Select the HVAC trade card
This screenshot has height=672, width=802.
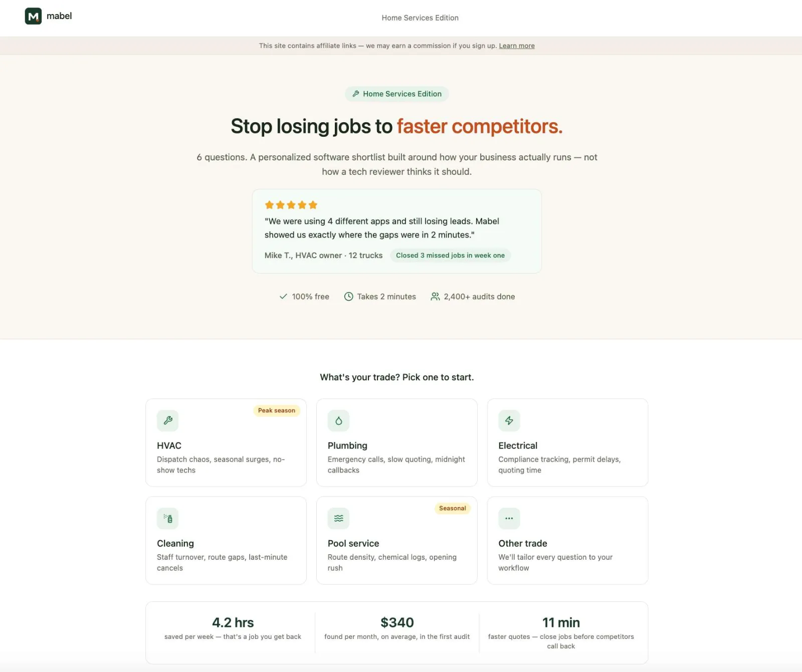(226, 442)
